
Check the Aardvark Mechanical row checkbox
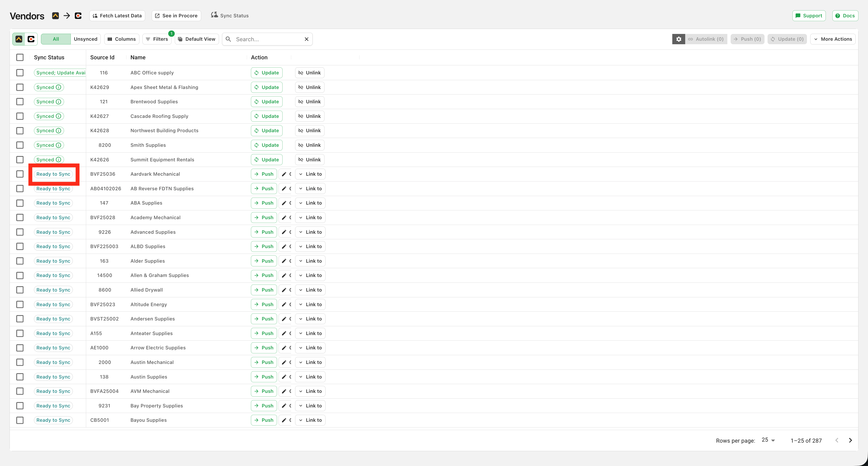click(x=20, y=174)
